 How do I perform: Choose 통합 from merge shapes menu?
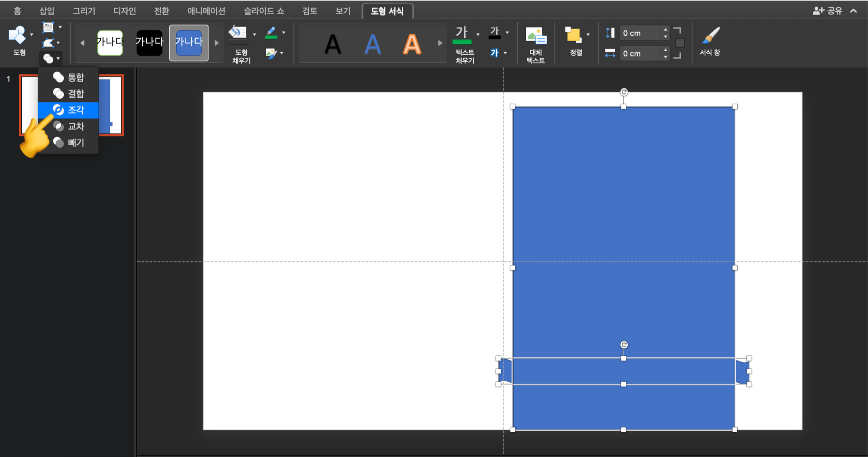(69, 77)
